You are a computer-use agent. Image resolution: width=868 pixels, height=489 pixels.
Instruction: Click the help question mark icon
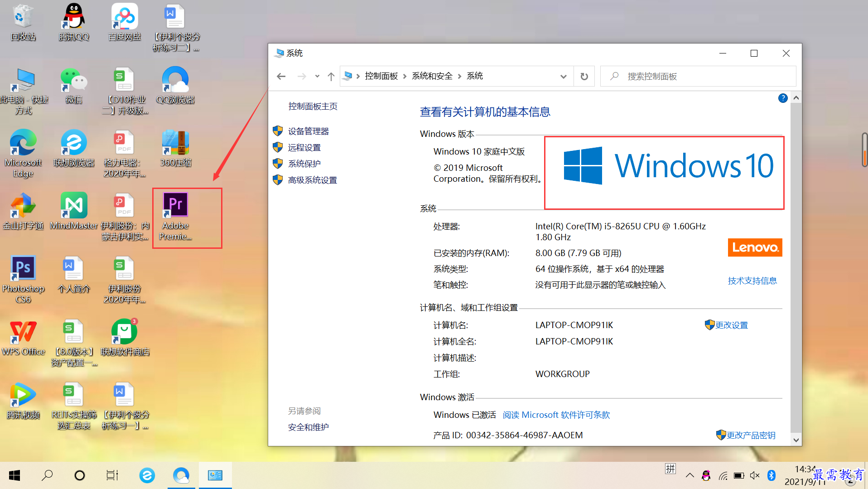(x=783, y=98)
